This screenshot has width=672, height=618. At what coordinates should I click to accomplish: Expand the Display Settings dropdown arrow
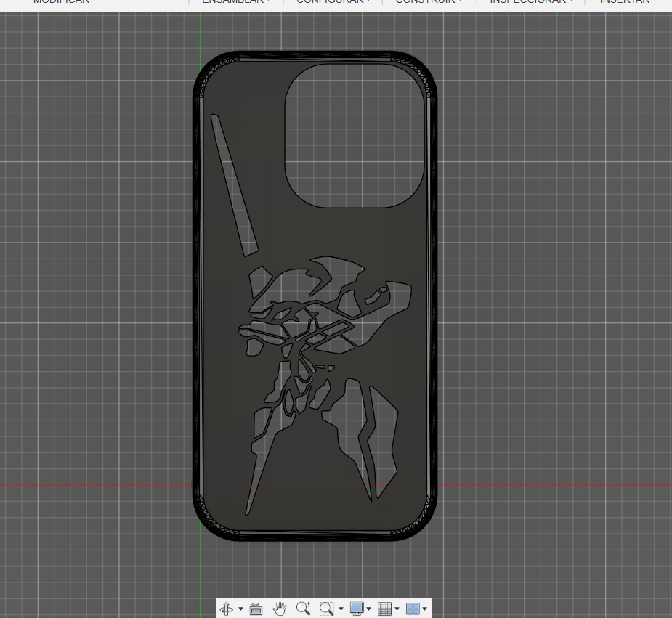click(x=368, y=609)
